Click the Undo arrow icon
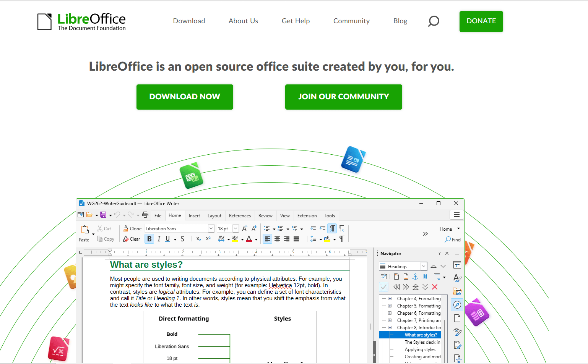Viewport: 588px width, 364px height. (117, 215)
